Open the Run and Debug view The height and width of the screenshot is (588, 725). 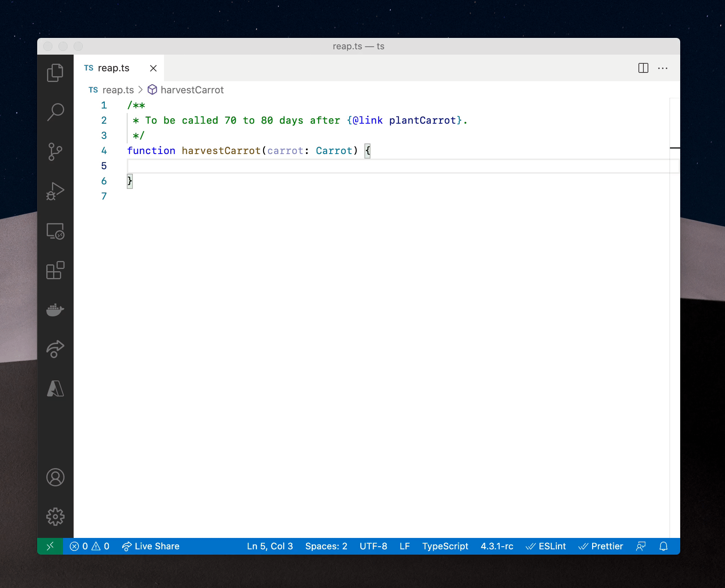55,191
